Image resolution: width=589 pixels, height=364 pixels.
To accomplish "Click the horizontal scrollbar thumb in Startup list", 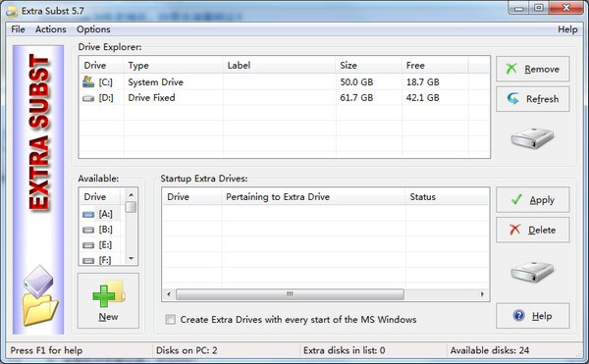I will [290, 294].
